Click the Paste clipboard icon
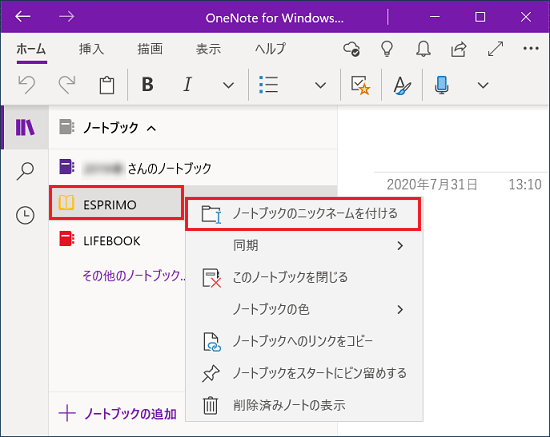The width and height of the screenshot is (550, 437). click(107, 85)
